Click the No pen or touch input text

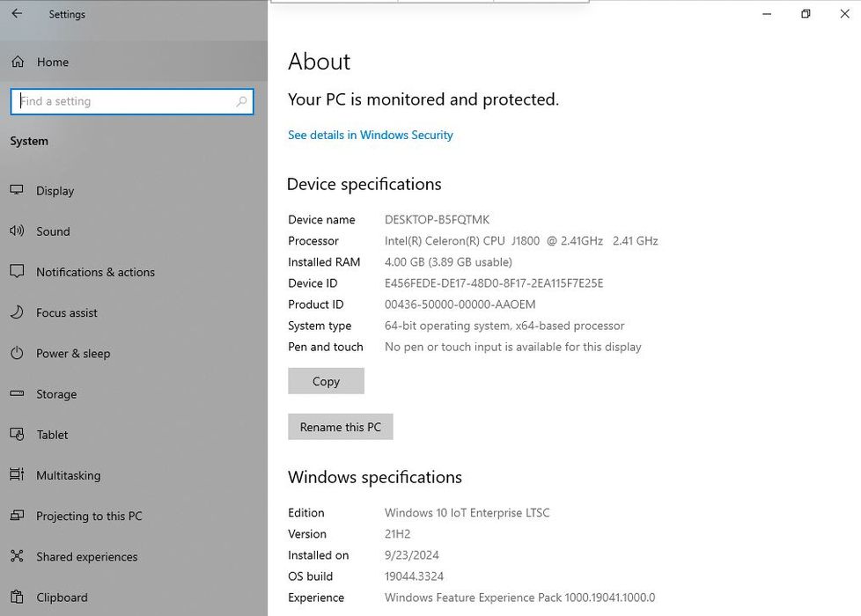coord(513,347)
